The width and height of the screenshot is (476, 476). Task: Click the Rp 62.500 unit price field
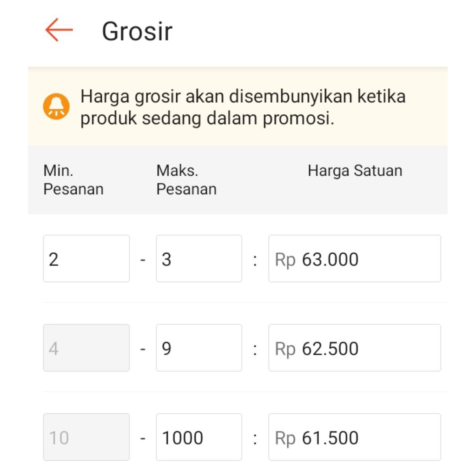[x=355, y=348]
